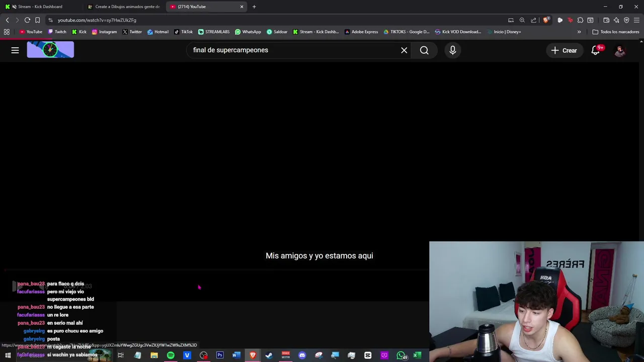
Task: Open Kick VOD Download bookmark
Action: tap(458, 32)
